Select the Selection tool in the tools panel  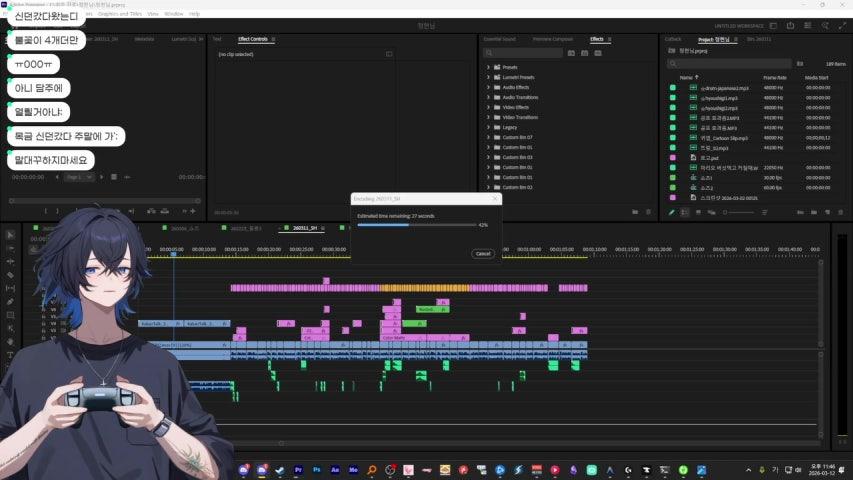(10, 235)
